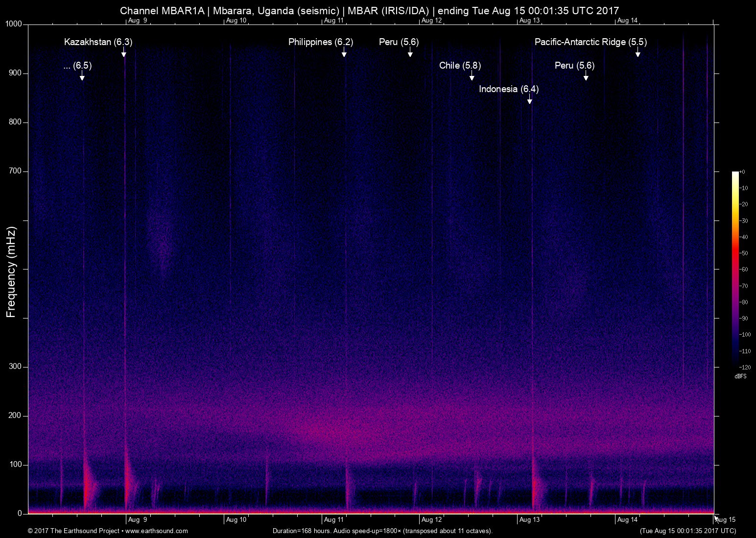Click the unnamed ... (6.5) event arrow
The image size is (756, 538).
point(82,77)
